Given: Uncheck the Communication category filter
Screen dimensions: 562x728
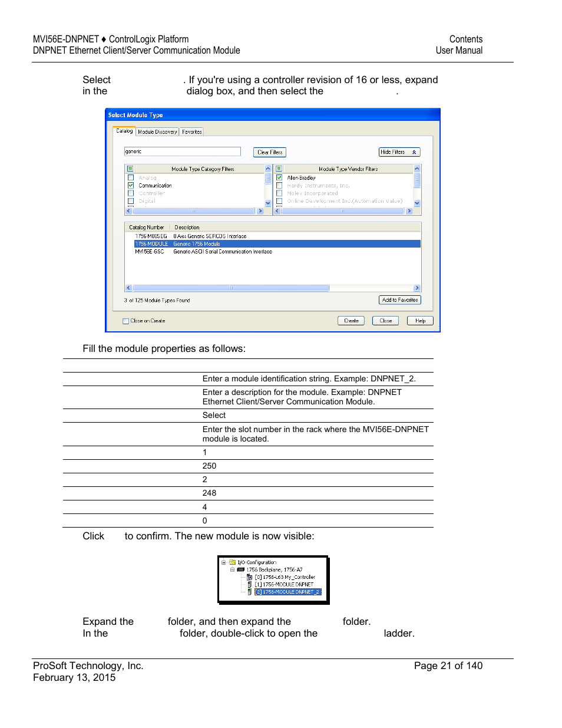Looking at the screenshot, I should tap(131, 185).
